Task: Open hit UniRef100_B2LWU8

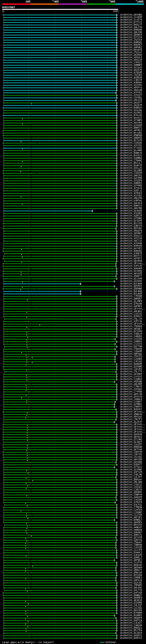Action: click(x=131, y=284)
